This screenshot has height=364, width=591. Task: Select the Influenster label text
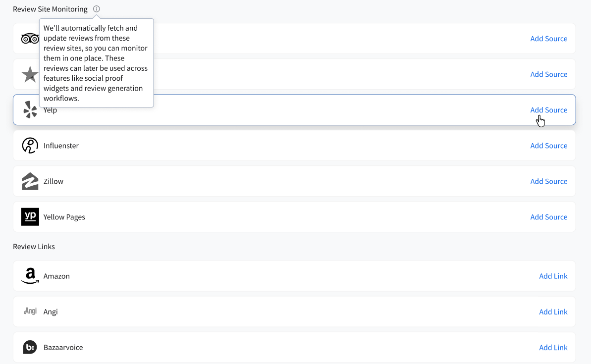61,146
